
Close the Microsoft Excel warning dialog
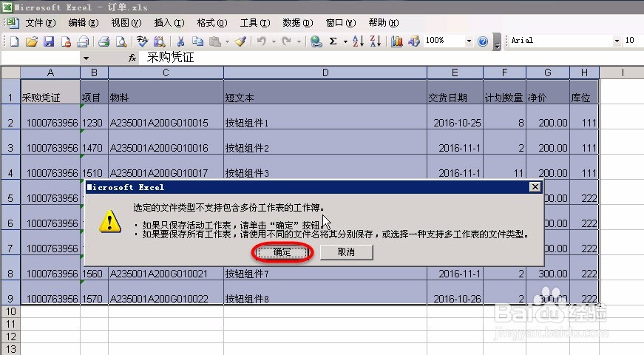point(535,187)
